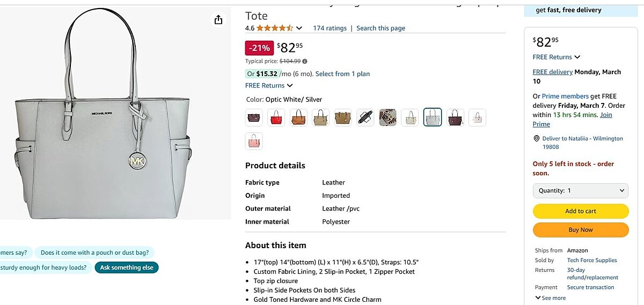644x305 pixels.
Task: Open the Tech Force Supplies seller link
Action: (592, 261)
